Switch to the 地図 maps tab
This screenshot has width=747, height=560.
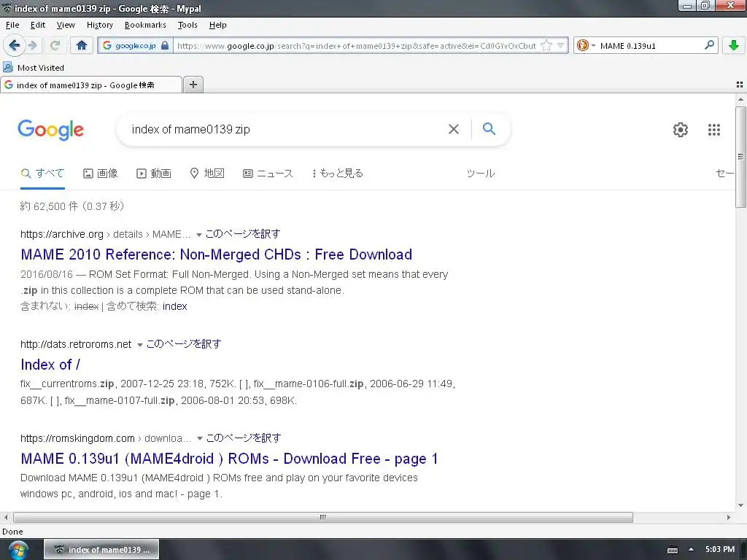(207, 174)
